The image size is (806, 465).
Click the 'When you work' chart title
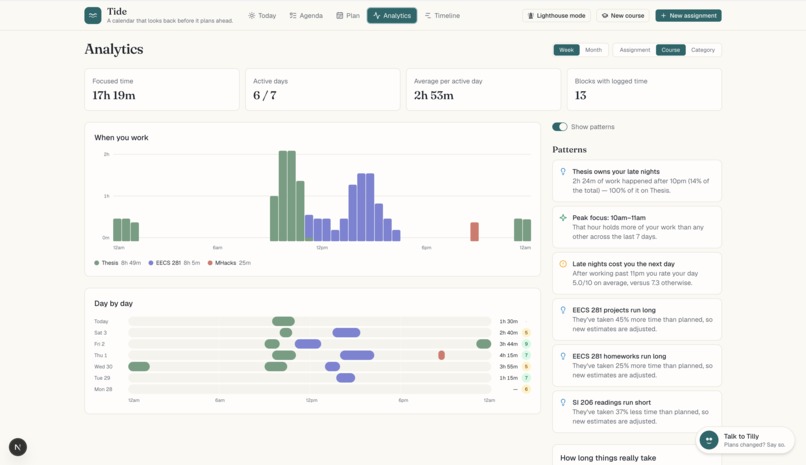(x=121, y=138)
